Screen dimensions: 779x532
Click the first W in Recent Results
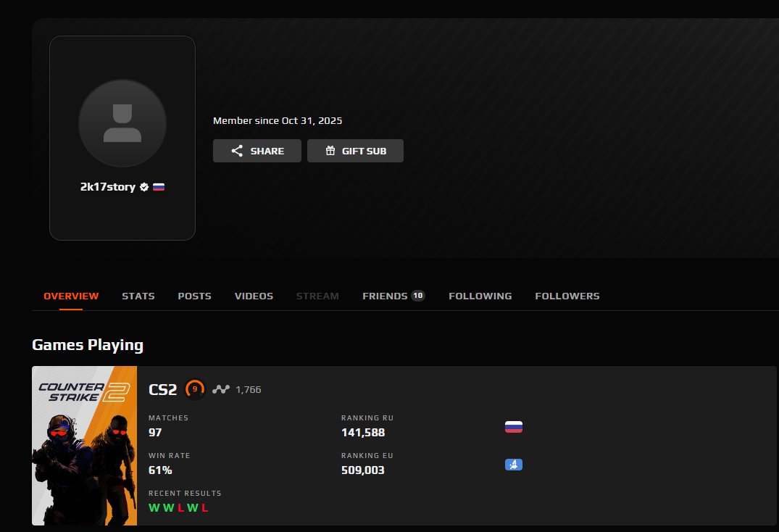click(x=153, y=508)
